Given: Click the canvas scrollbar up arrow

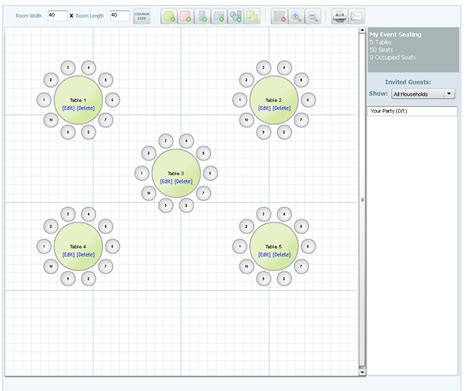Looking at the screenshot, I should (362, 30).
